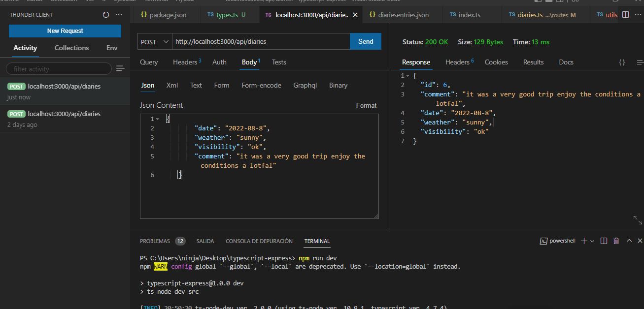Select the Xml body type

point(172,85)
